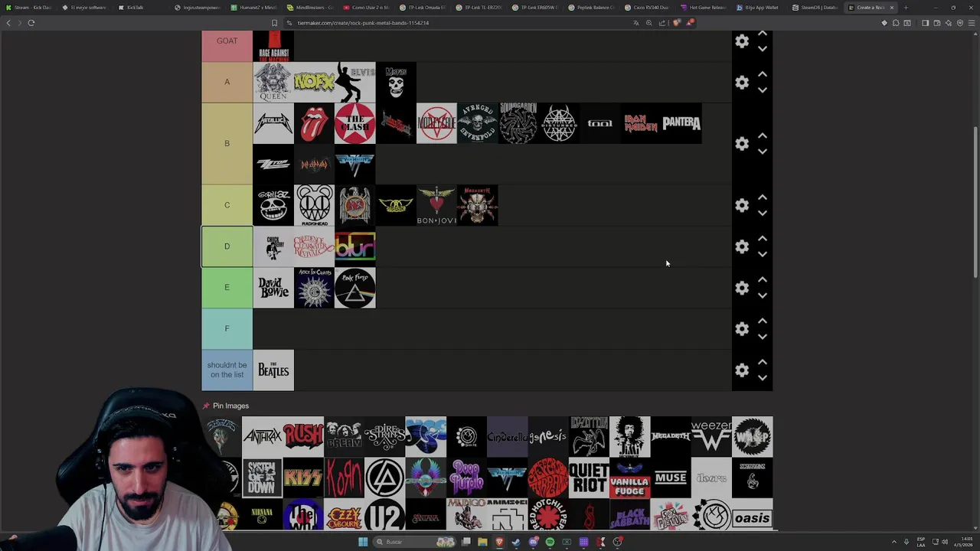
Task: Pick the Quiet Riot logo from pool
Action: pyautogui.click(x=589, y=478)
